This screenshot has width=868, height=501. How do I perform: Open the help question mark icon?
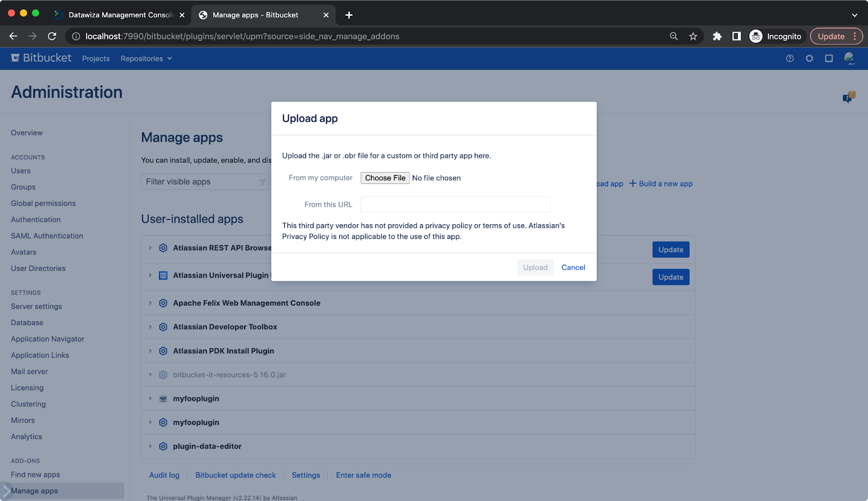[x=790, y=58]
